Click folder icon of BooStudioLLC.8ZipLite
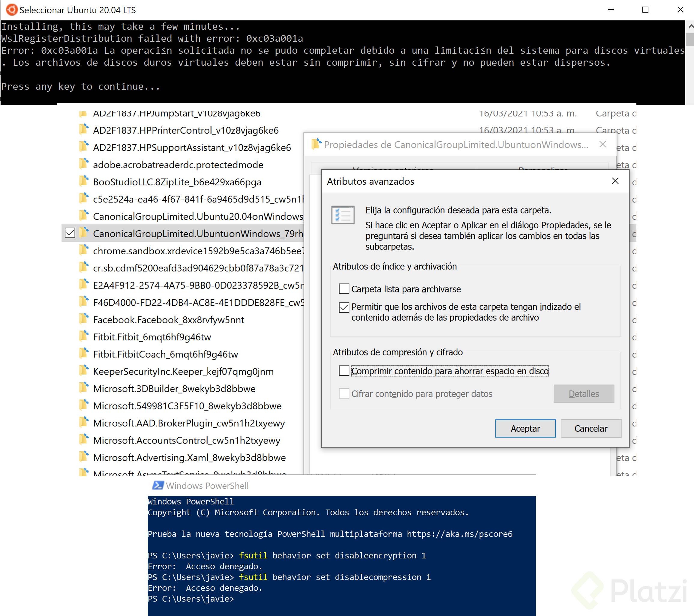This screenshot has width=694, height=616. click(x=83, y=181)
